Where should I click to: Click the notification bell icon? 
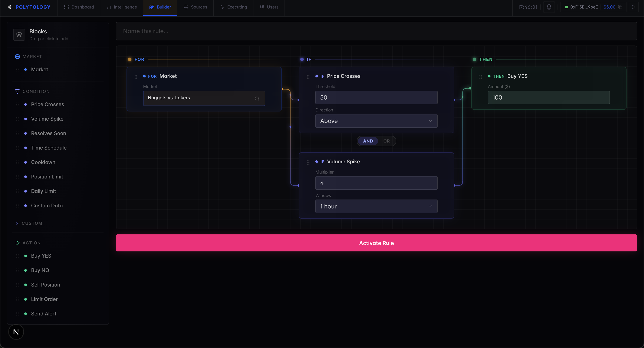tap(549, 7)
